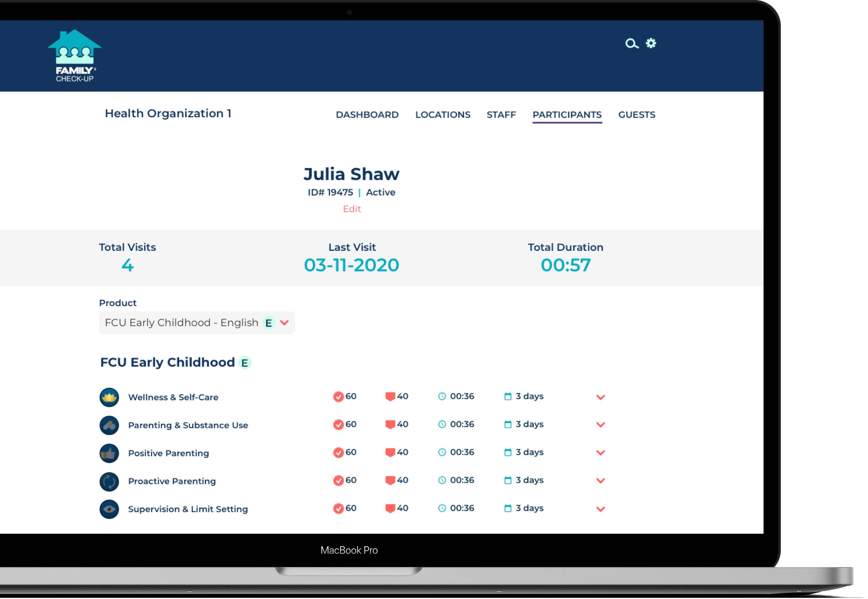868x599 pixels.
Task: Select the Participants tab
Action: (x=567, y=115)
